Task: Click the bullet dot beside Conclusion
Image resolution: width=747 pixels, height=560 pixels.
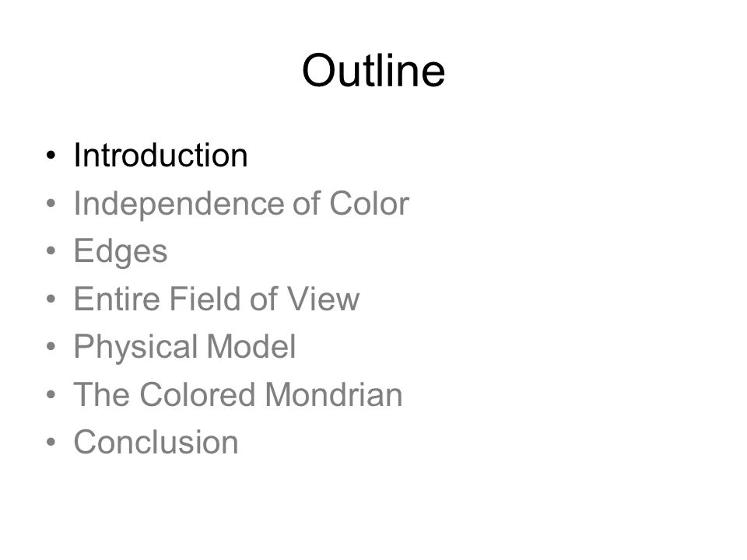Action: pos(51,442)
